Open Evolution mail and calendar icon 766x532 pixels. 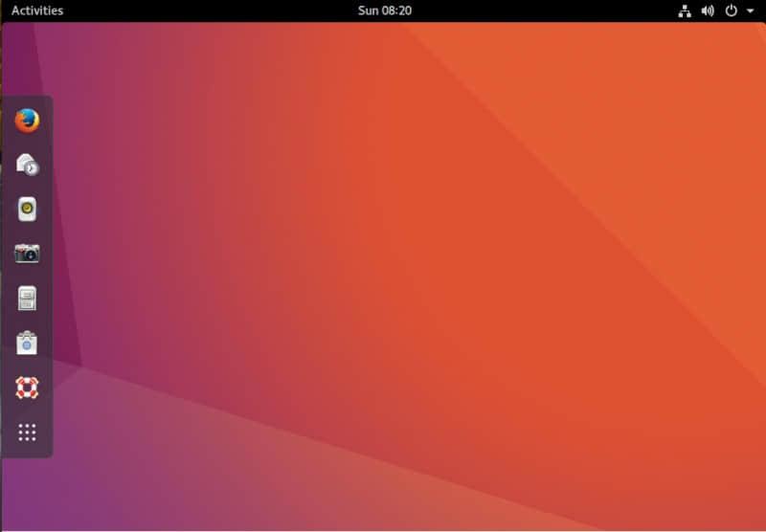click(x=27, y=166)
